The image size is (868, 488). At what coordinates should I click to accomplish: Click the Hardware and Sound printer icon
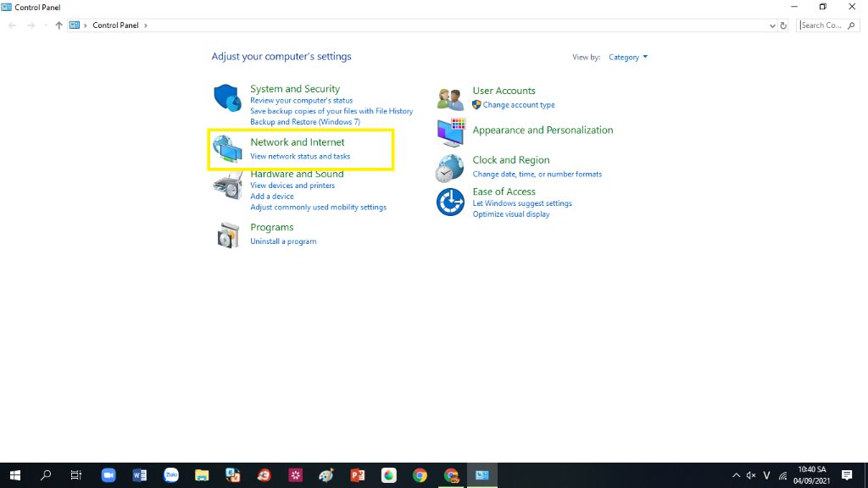coord(227,185)
